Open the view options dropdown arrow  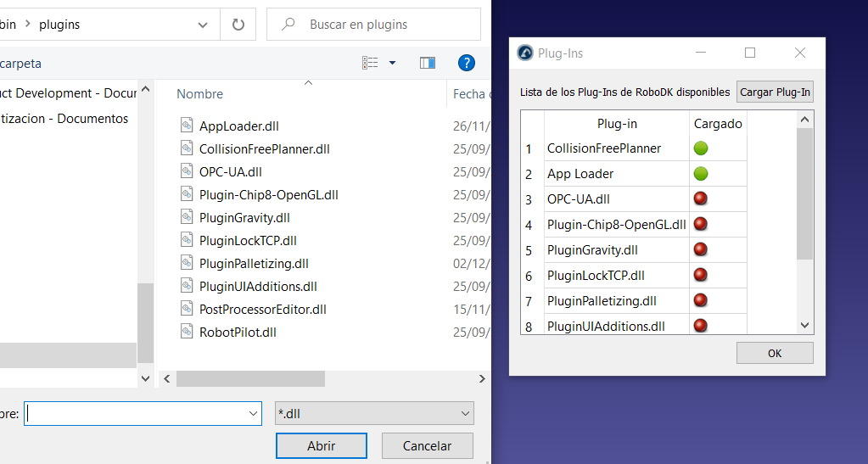pyautogui.click(x=392, y=63)
